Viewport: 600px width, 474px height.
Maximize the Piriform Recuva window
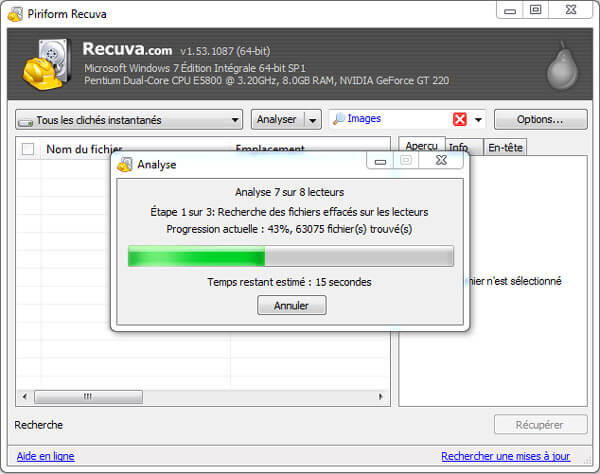tap(535, 10)
